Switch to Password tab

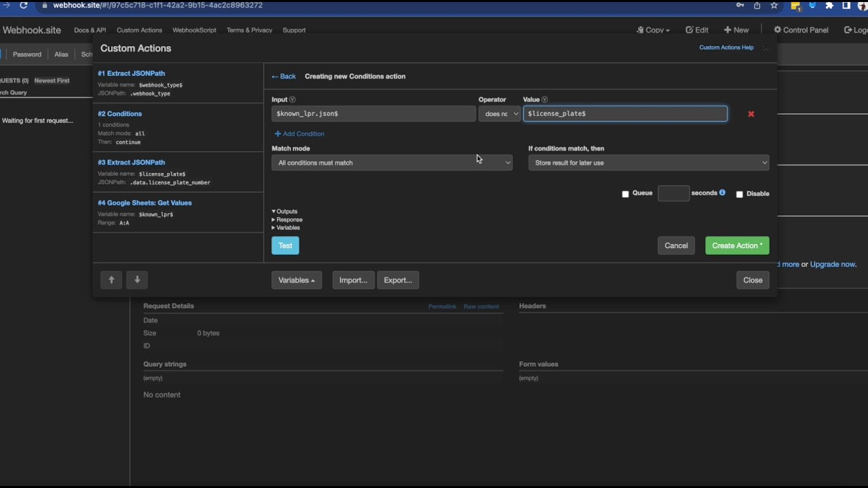point(27,54)
